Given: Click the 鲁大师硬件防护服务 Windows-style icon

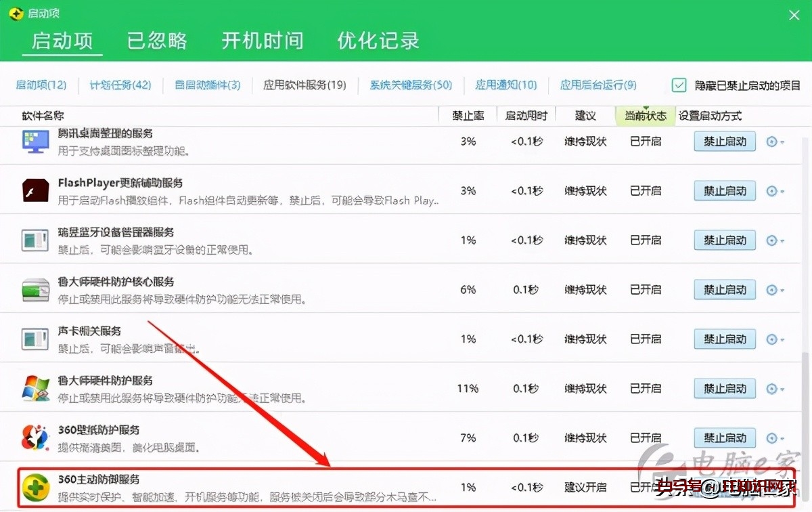Looking at the screenshot, I should point(35,388).
